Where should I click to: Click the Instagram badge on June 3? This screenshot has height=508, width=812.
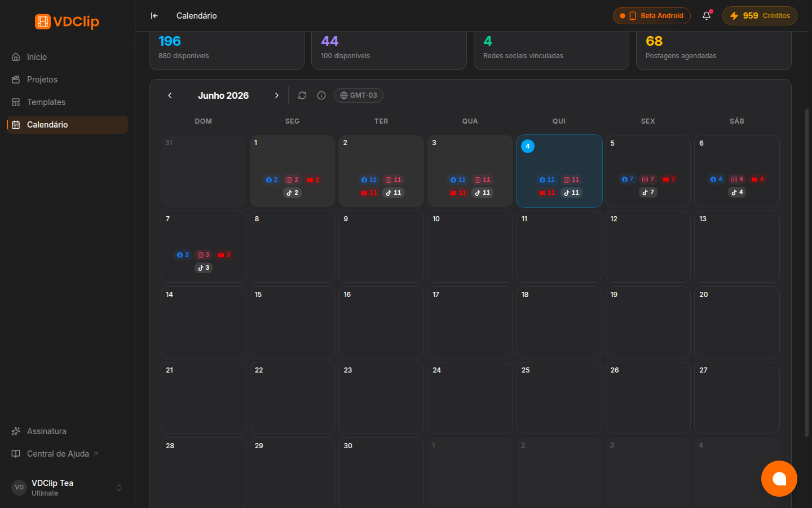tap(483, 180)
